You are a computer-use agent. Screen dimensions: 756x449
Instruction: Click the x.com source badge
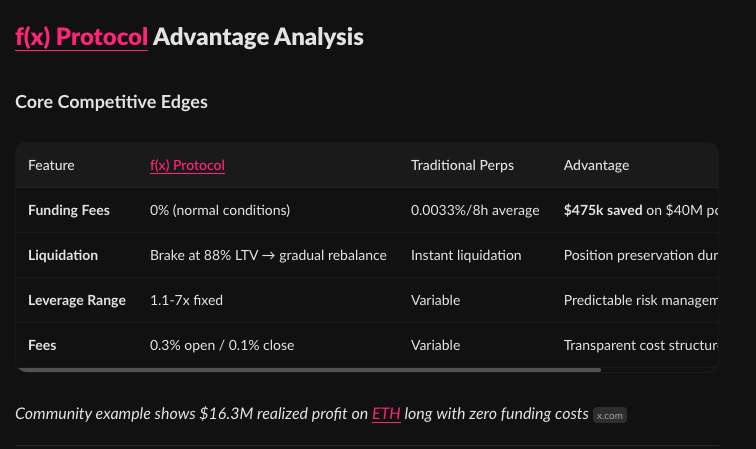(610, 415)
